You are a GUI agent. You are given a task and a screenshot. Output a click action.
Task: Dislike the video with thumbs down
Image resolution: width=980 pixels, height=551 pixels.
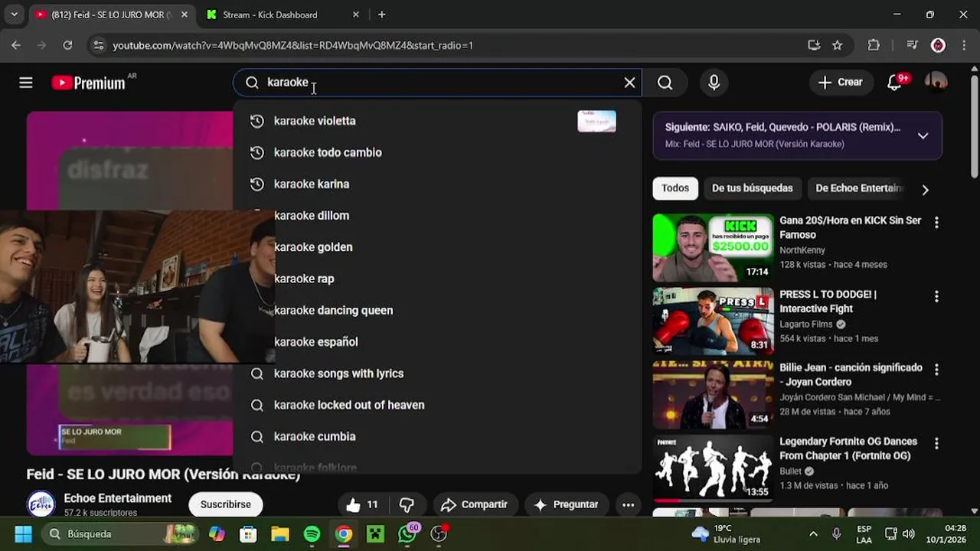pos(407,504)
